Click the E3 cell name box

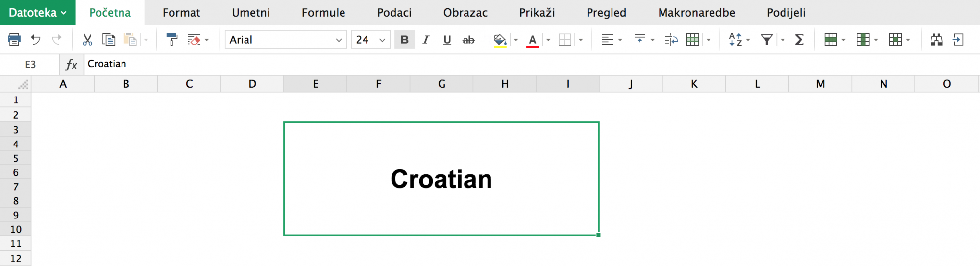tap(30, 64)
